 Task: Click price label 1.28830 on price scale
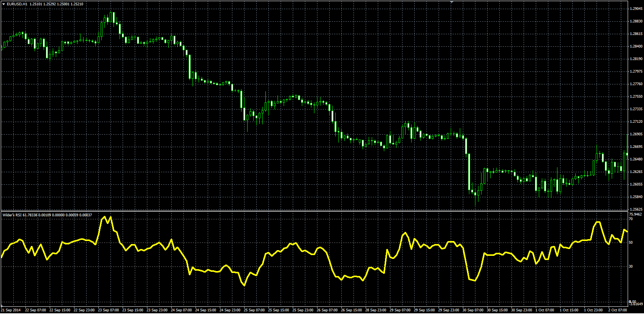pyautogui.click(x=636, y=21)
